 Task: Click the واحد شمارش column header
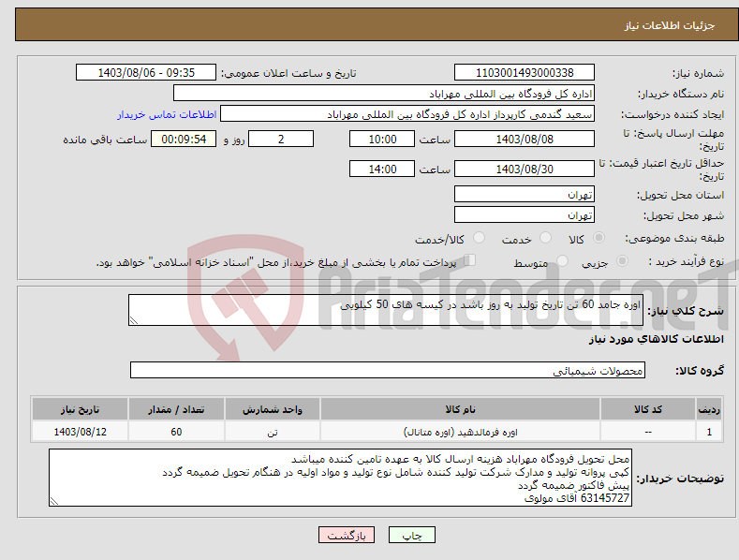tap(273, 409)
